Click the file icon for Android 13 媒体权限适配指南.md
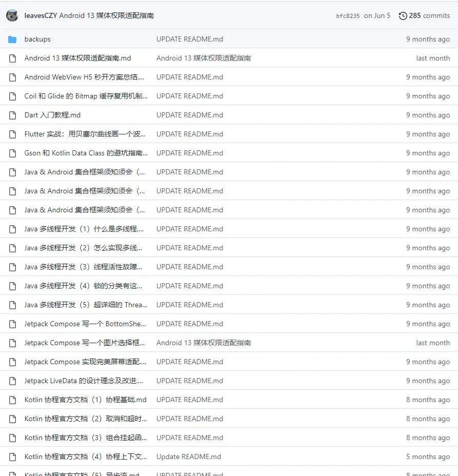Image resolution: width=458 pixels, height=476 pixels. [12, 58]
